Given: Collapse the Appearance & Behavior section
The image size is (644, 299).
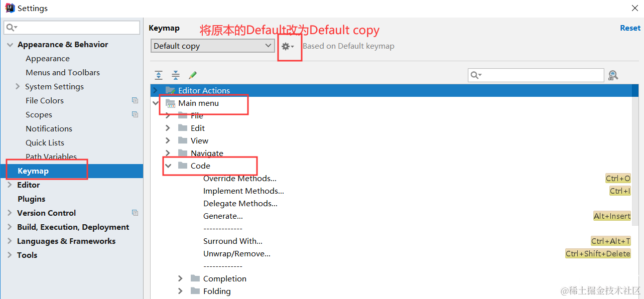Looking at the screenshot, I should pos(10,45).
